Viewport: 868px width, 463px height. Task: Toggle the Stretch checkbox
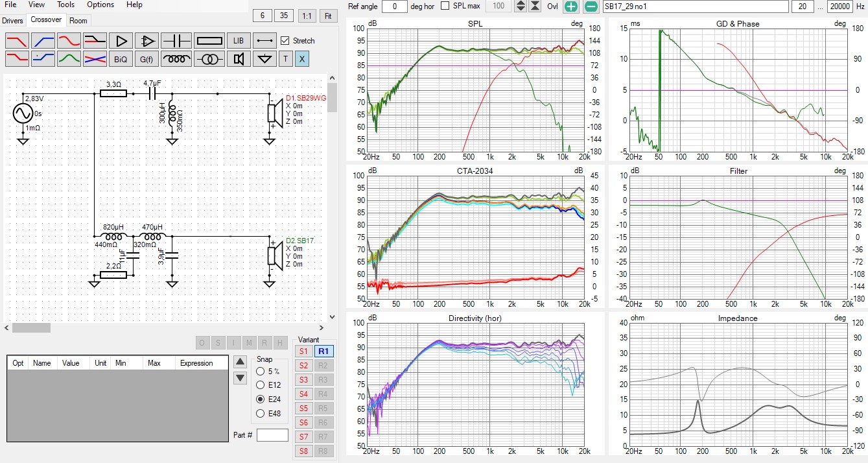pyautogui.click(x=285, y=40)
